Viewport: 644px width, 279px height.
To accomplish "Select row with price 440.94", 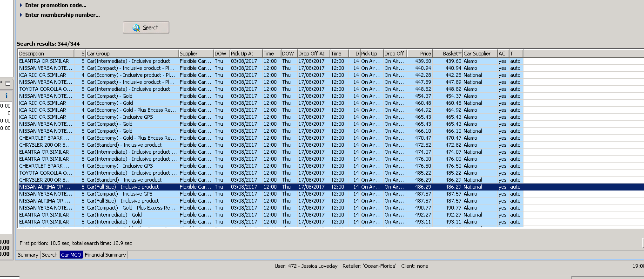I will (270, 68).
